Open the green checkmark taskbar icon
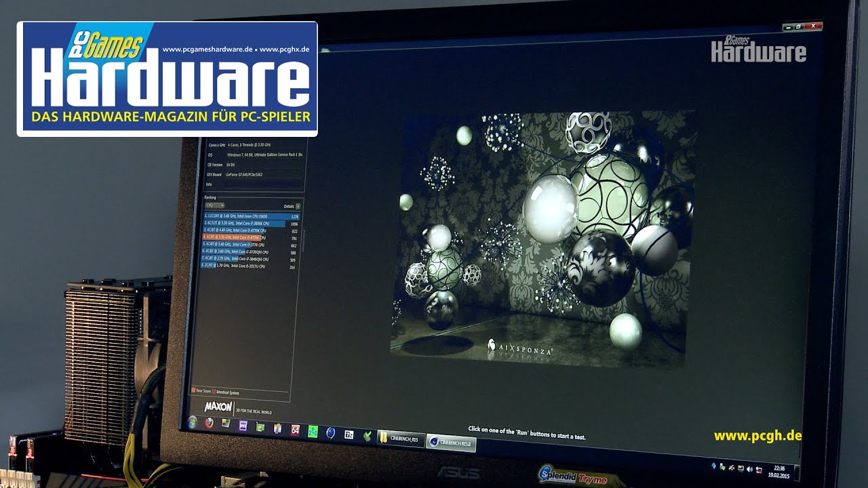 [x=367, y=436]
